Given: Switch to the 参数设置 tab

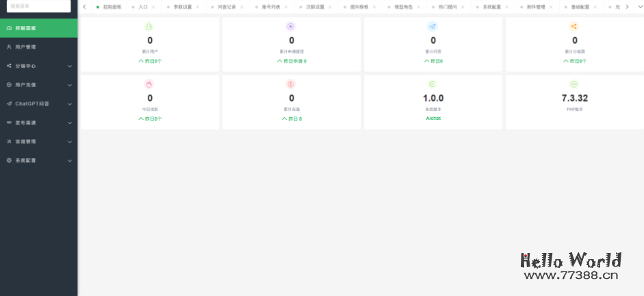Looking at the screenshot, I should 182,7.
